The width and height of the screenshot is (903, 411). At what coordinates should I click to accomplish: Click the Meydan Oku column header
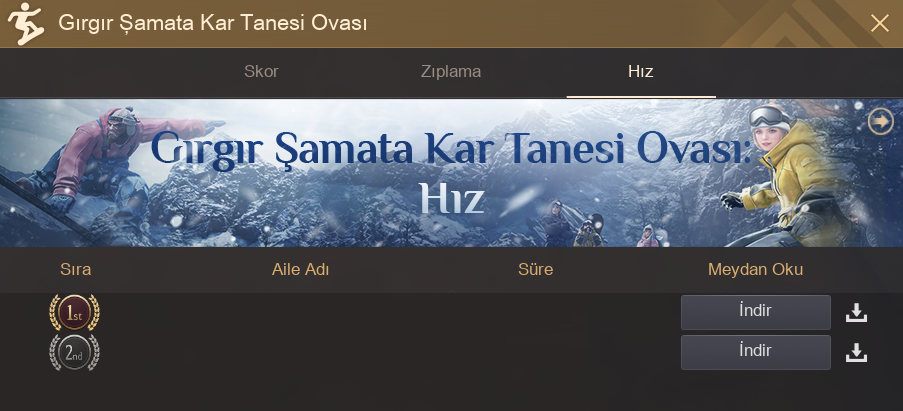[x=755, y=269]
